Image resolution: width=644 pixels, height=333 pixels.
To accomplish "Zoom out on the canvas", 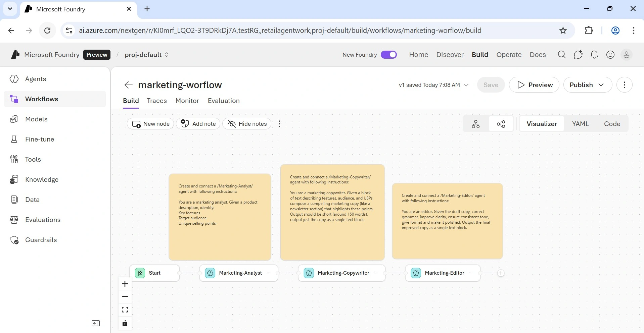I will tap(125, 297).
